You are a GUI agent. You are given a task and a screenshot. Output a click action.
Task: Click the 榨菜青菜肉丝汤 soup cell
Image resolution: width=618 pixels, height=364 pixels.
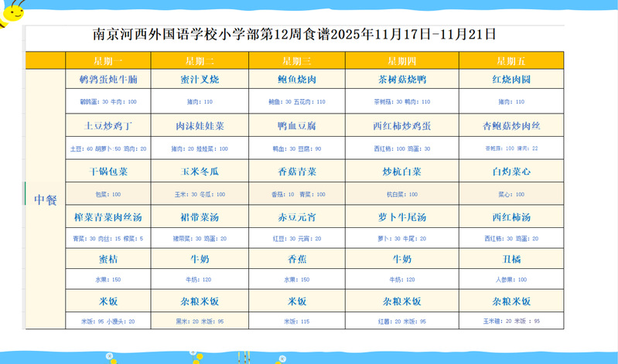click(x=108, y=217)
